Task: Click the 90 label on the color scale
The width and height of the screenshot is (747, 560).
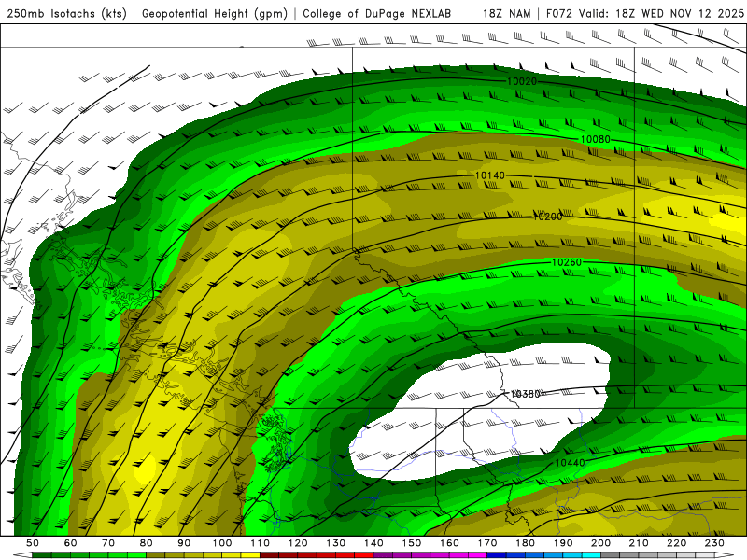Action: (x=184, y=543)
